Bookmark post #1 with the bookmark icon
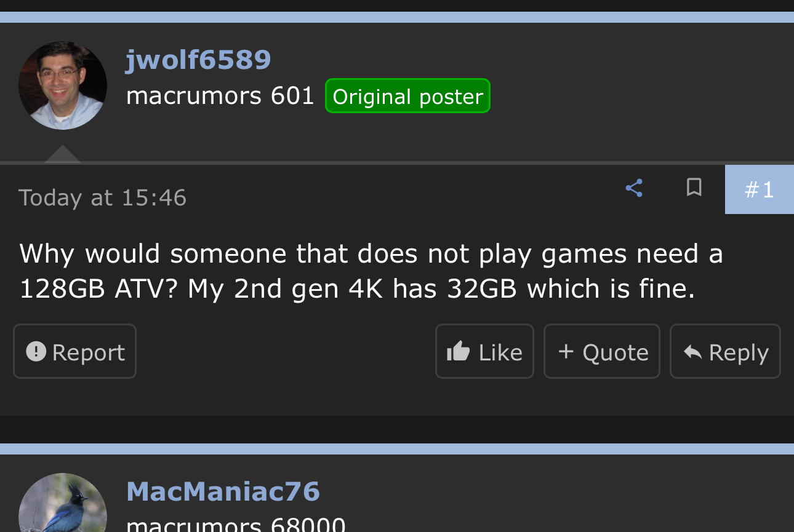 tap(694, 188)
